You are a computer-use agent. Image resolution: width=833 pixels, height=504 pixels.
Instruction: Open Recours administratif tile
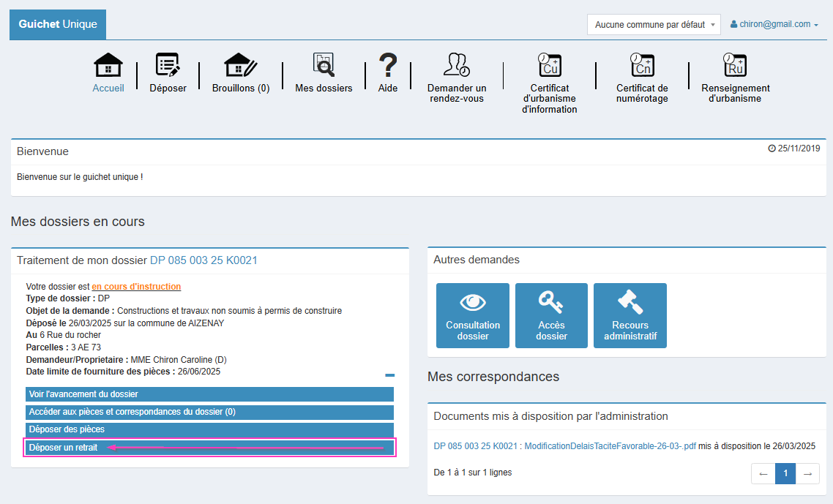point(630,315)
